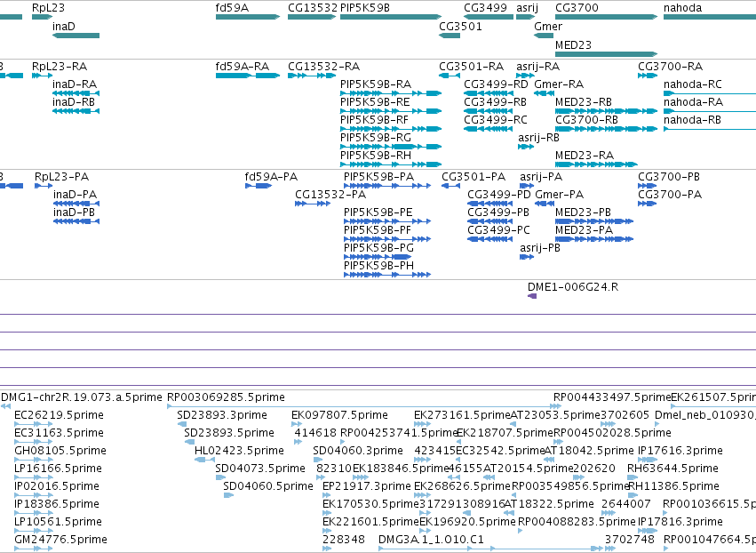Open EST EK097807.5prime
The image size is (756, 553).
click(x=339, y=415)
